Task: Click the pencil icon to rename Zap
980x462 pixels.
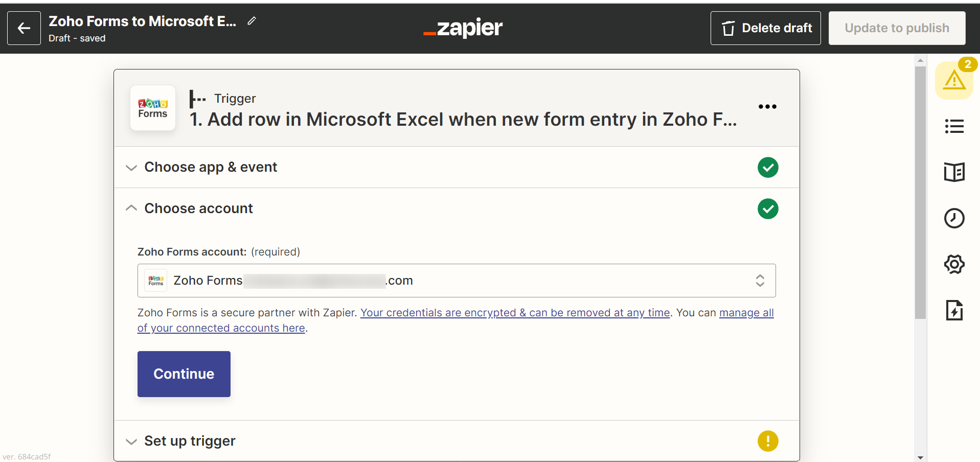Action: (x=252, y=21)
